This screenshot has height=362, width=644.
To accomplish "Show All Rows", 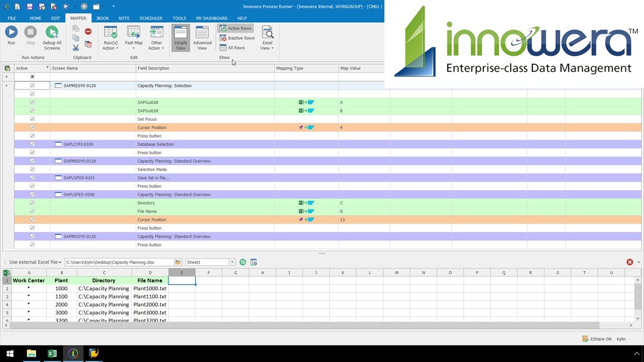I will pos(232,48).
